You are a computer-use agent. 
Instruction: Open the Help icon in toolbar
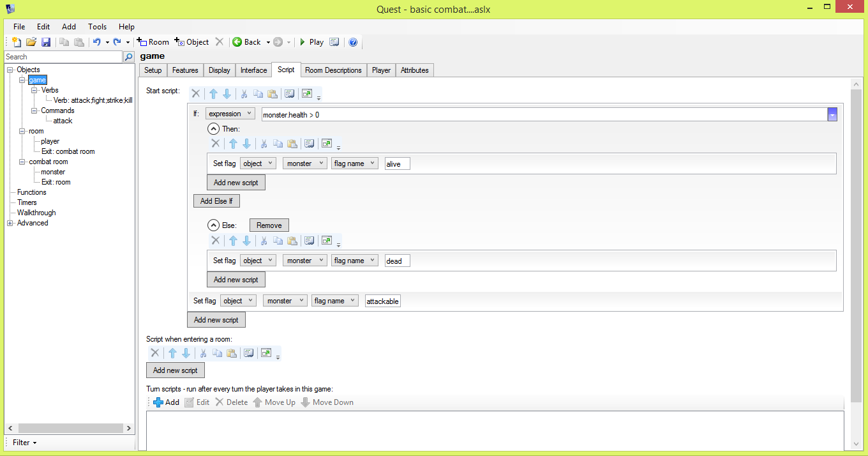(353, 42)
